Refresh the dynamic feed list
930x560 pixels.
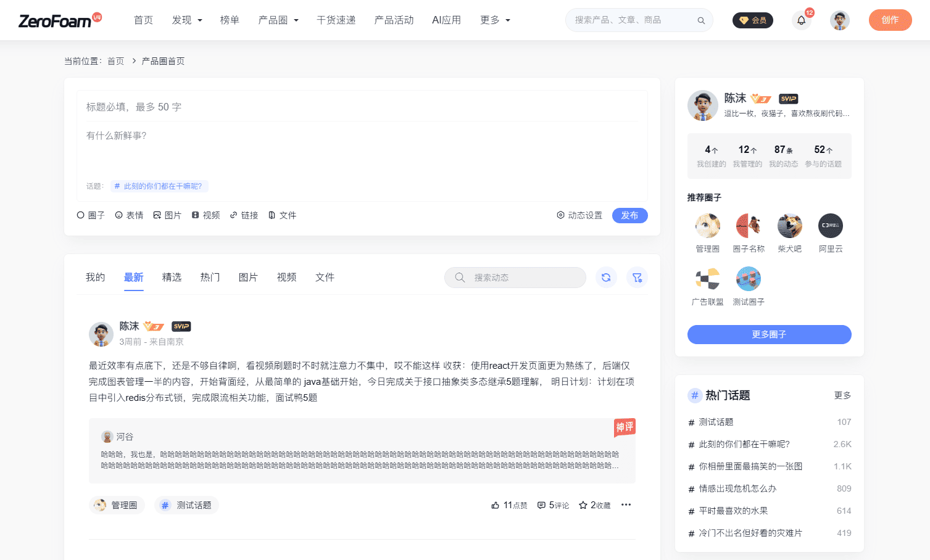click(606, 278)
